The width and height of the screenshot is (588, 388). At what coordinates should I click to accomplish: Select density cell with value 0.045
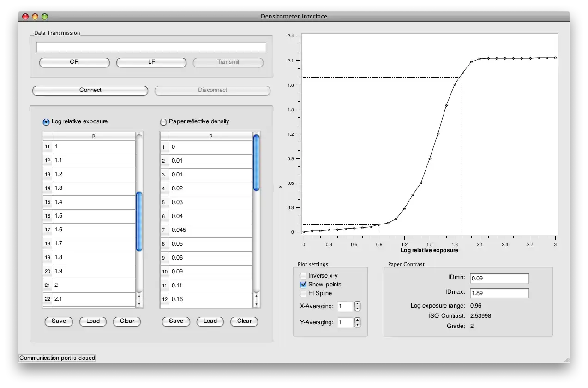[x=211, y=230]
